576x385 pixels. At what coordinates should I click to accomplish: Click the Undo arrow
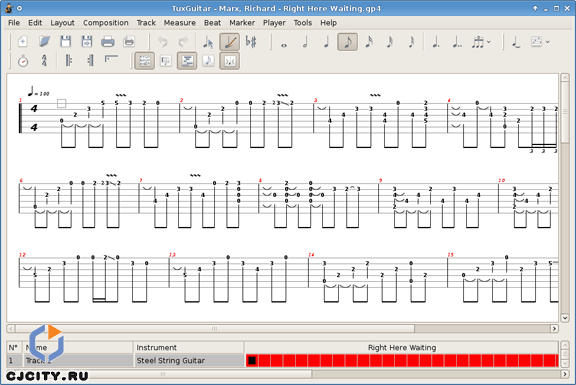(162, 42)
